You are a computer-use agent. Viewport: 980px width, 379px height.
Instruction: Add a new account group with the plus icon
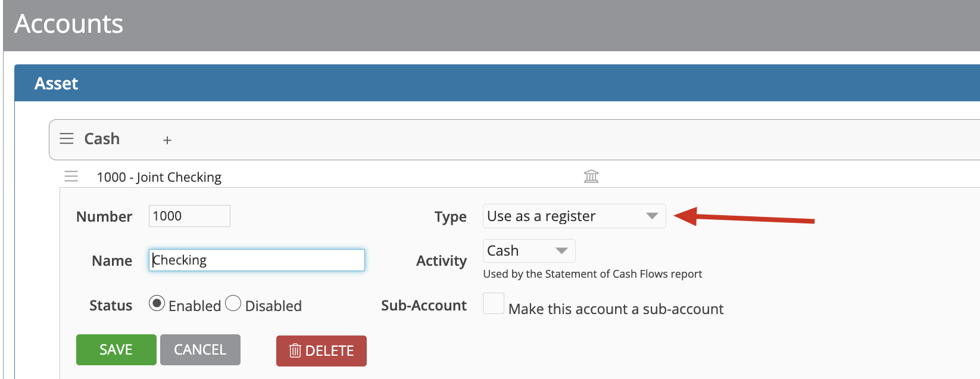pyautogui.click(x=167, y=139)
